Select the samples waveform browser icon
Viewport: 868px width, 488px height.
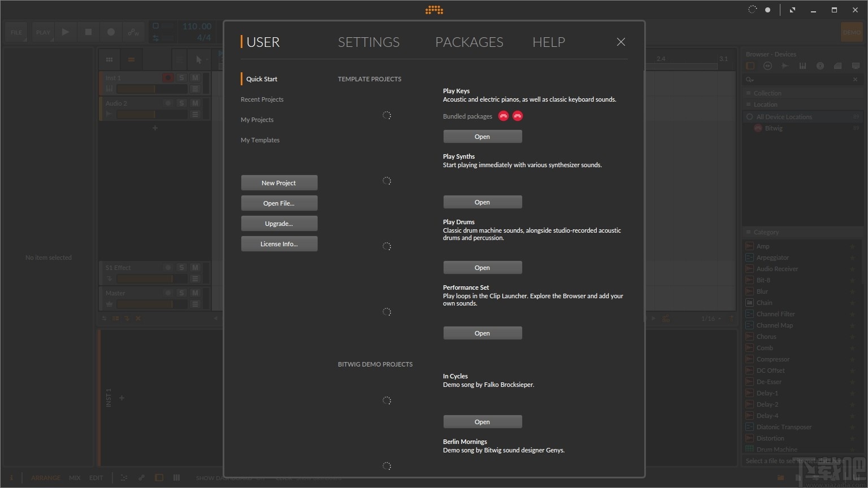click(785, 66)
